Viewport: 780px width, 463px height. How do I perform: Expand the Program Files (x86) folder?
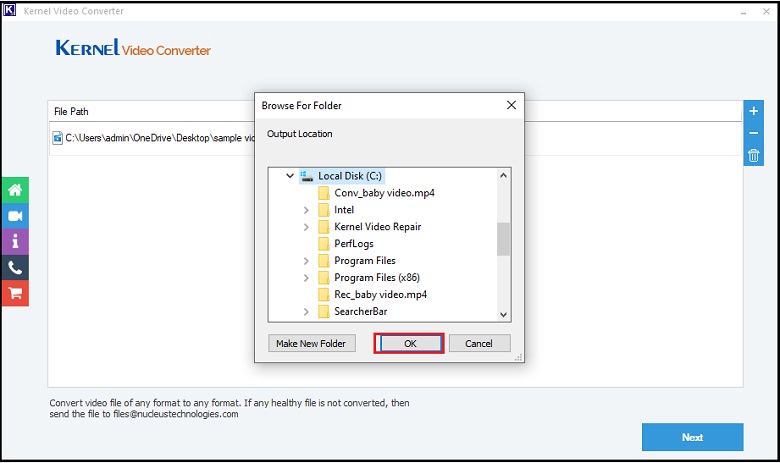point(306,278)
